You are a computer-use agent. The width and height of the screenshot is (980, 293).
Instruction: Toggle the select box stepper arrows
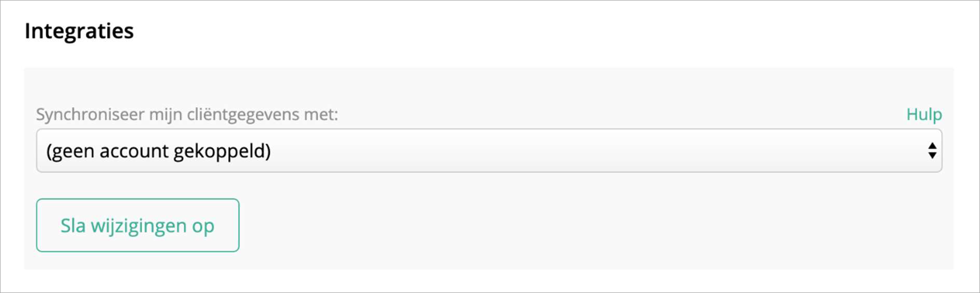pyautogui.click(x=932, y=151)
